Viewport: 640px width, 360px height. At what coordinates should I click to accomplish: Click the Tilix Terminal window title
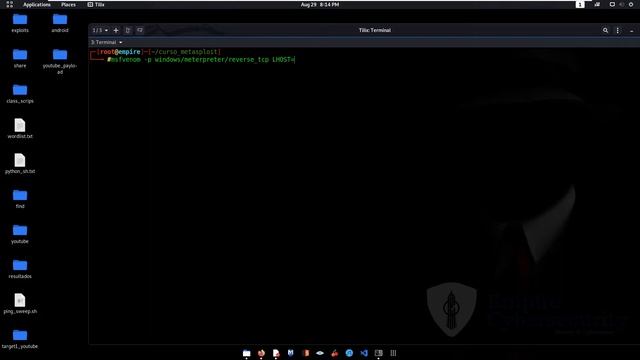tap(375, 30)
